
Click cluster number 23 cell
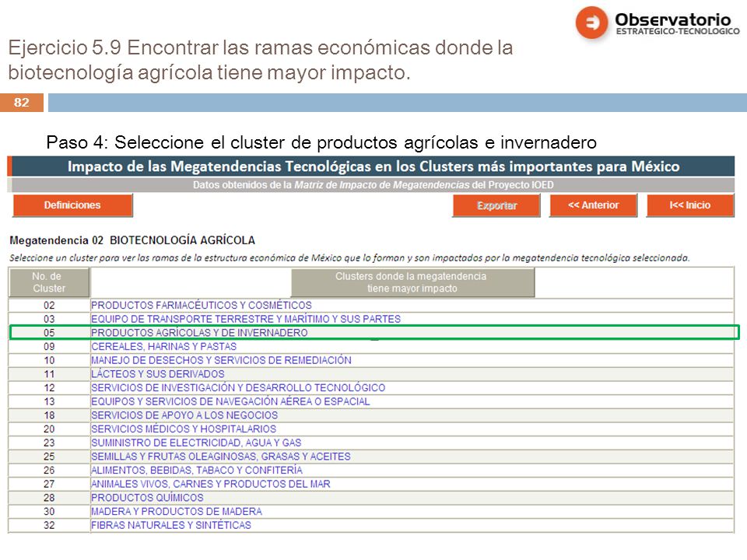click(x=49, y=443)
